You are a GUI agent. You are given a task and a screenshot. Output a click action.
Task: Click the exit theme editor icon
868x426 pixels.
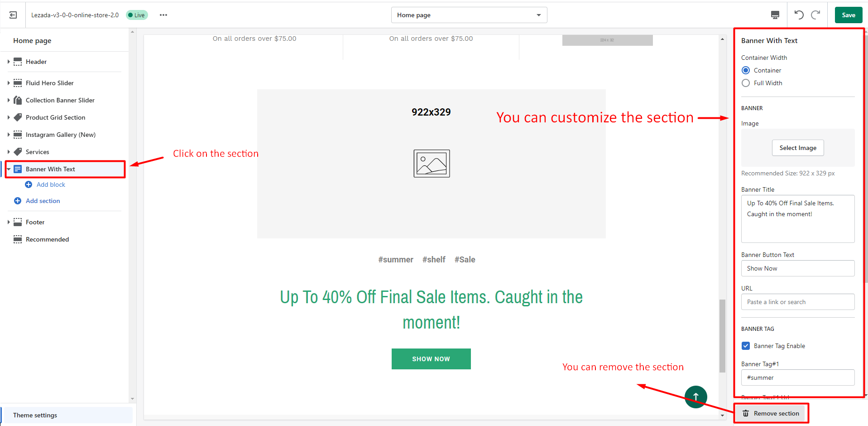click(13, 15)
